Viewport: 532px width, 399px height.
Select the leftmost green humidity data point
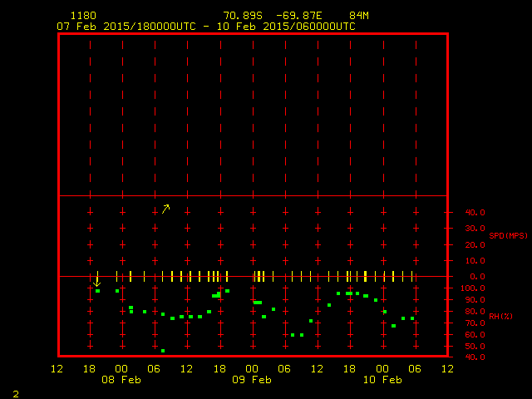pyautogui.click(x=97, y=291)
